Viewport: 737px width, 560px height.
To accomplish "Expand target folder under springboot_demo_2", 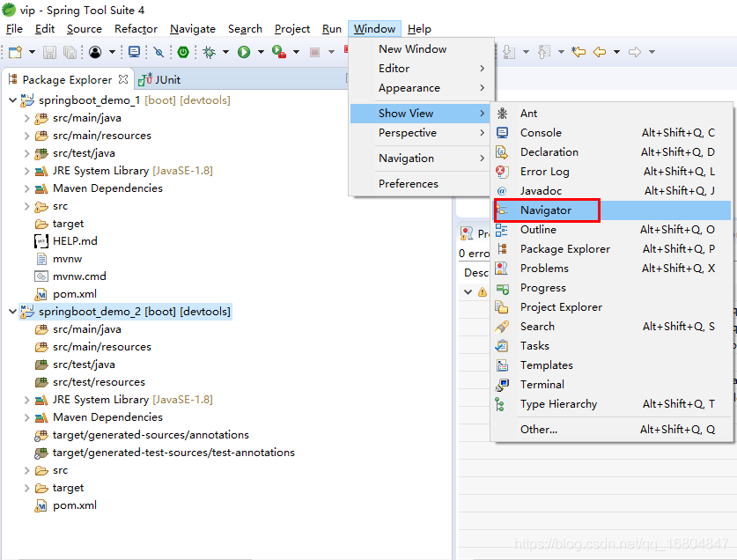I will [26, 488].
